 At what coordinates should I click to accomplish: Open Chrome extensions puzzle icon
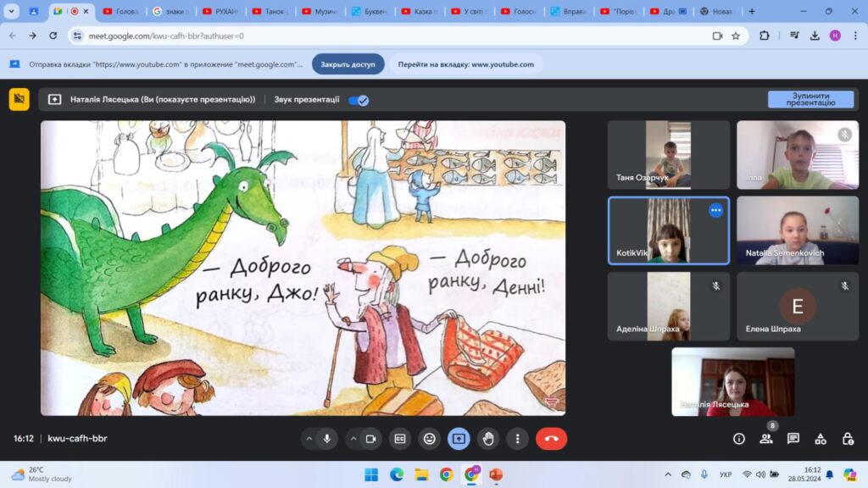click(765, 36)
